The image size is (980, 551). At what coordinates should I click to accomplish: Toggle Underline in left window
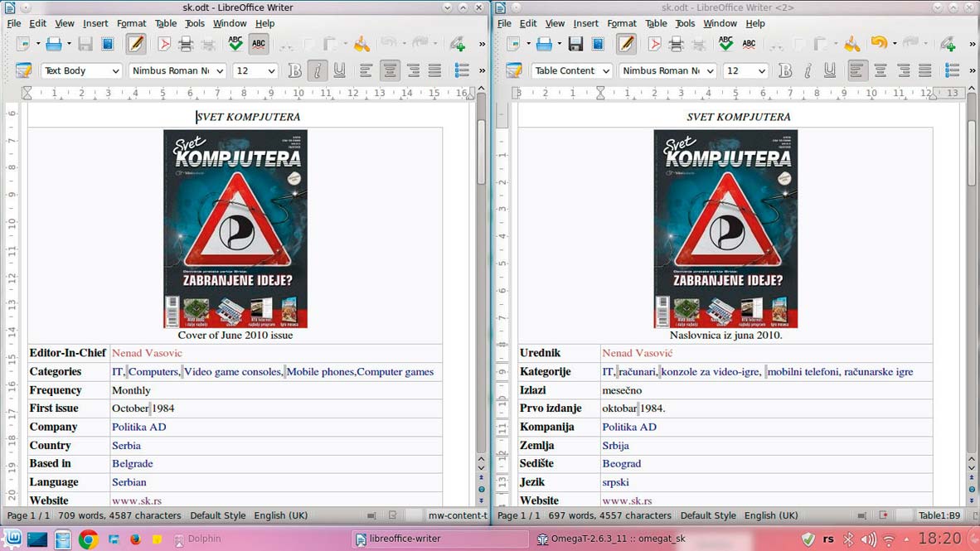coord(339,70)
